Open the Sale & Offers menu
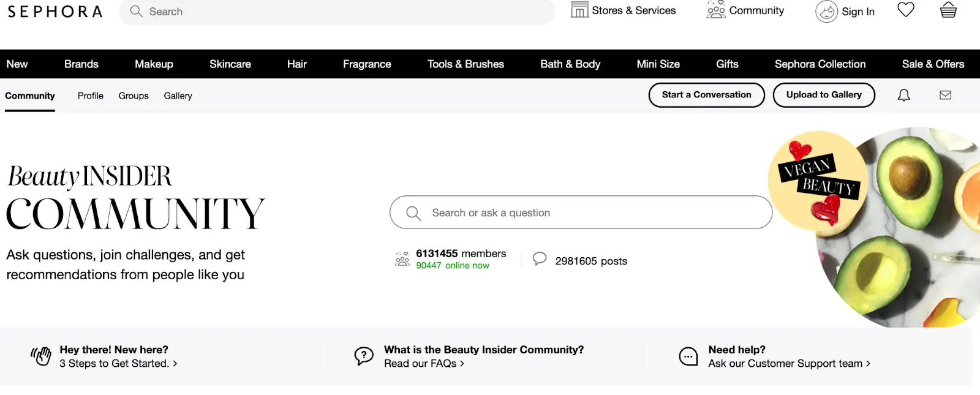The width and height of the screenshot is (980, 395). [x=933, y=64]
